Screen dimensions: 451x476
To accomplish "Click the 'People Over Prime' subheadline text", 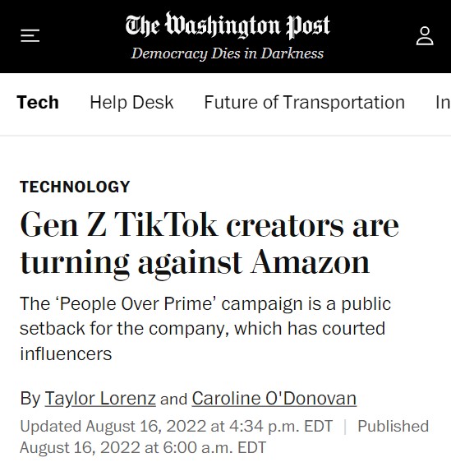I will point(205,329).
